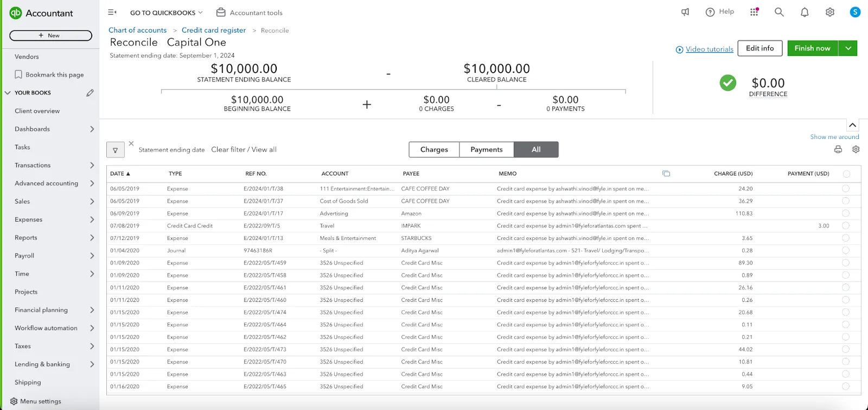Screen dimensions: 868x410
Task: Open Shipping in the sidebar
Action: tap(28, 382)
